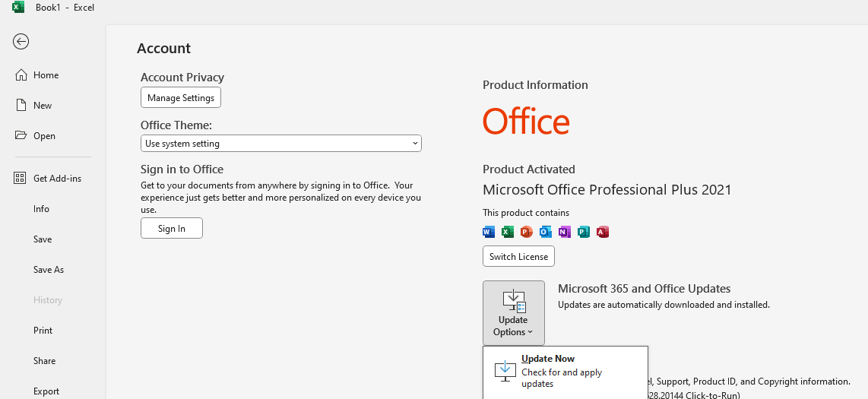Open the Home page in sidebar
Viewport: 868px width, 399px height.
pos(46,75)
